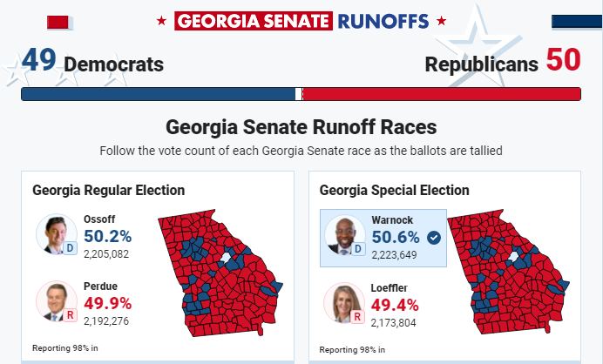Open the Georgia Special Election heading
This screenshot has width=603, height=364.
click(x=395, y=191)
